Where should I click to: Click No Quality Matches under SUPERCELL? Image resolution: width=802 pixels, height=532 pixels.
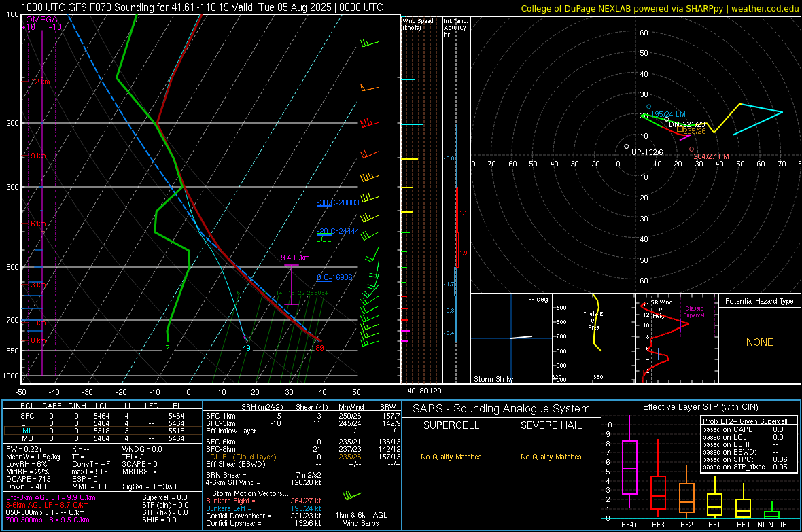pos(451,457)
